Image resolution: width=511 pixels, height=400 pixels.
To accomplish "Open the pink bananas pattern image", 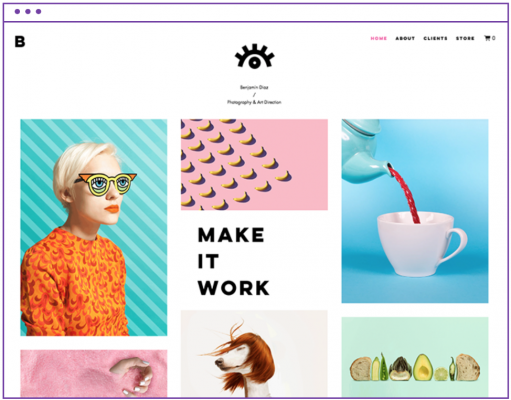I will 254,165.
